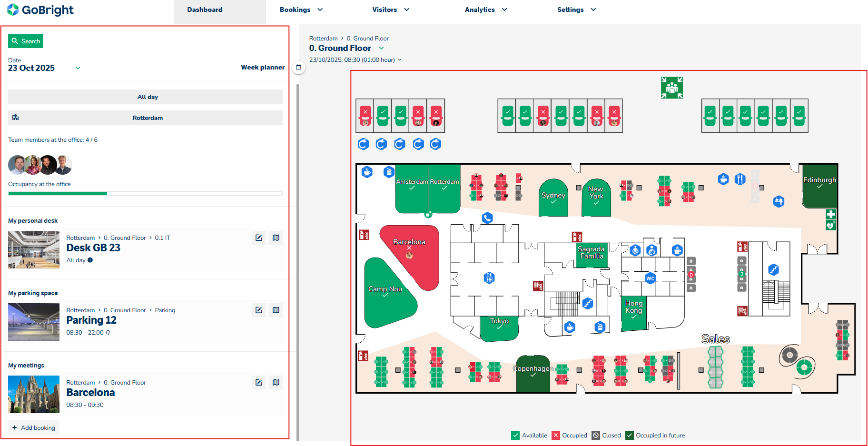This screenshot has width=868, height=446.
Task: Toggle the Closed legend checkbox
Action: 596,435
